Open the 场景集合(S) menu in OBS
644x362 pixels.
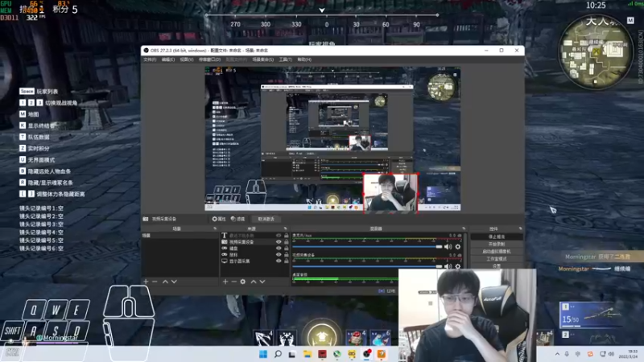[263, 60]
